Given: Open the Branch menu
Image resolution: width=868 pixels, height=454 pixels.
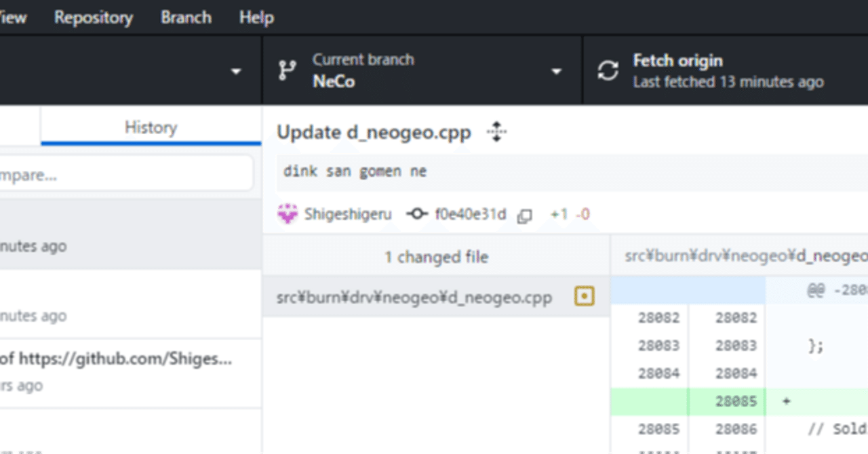Looking at the screenshot, I should click(x=186, y=18).
